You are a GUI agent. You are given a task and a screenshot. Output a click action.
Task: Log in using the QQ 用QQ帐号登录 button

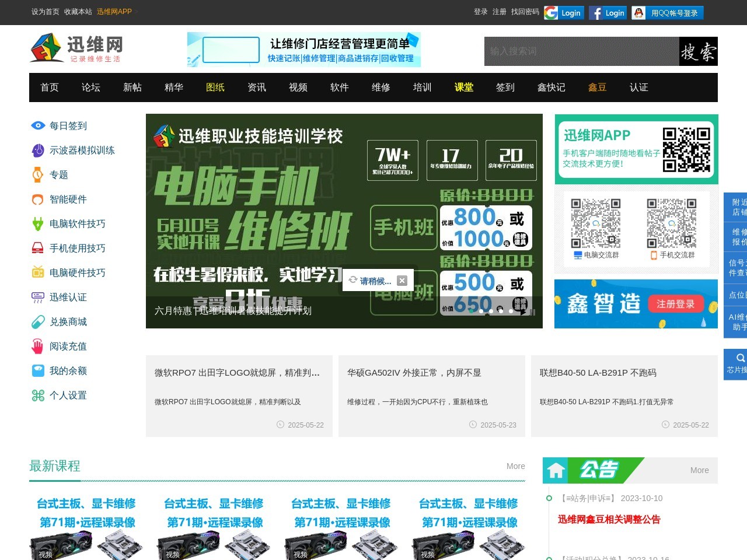coord(668,13)
